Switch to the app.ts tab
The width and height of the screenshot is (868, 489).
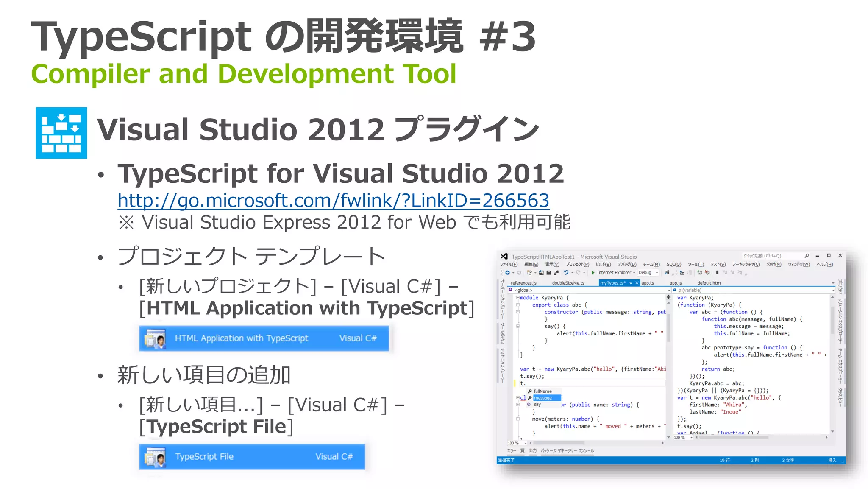point(648,283)
